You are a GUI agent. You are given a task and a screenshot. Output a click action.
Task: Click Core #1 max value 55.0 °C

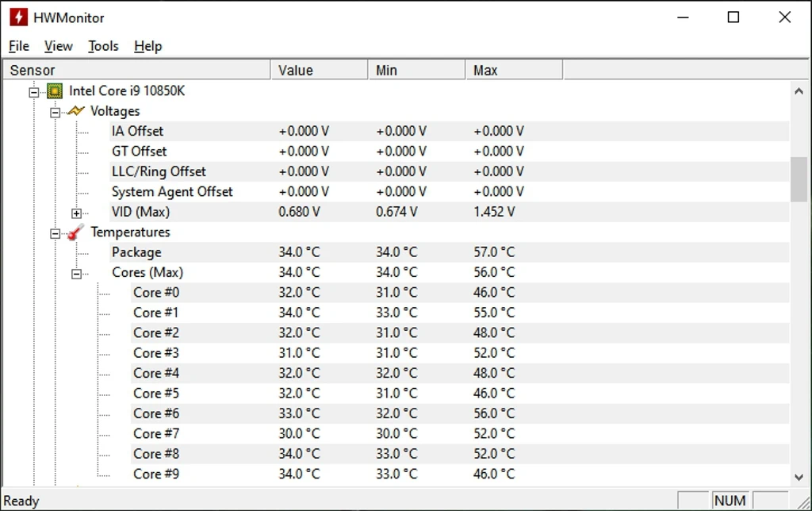pyautogui.click(x=494, y=313)
